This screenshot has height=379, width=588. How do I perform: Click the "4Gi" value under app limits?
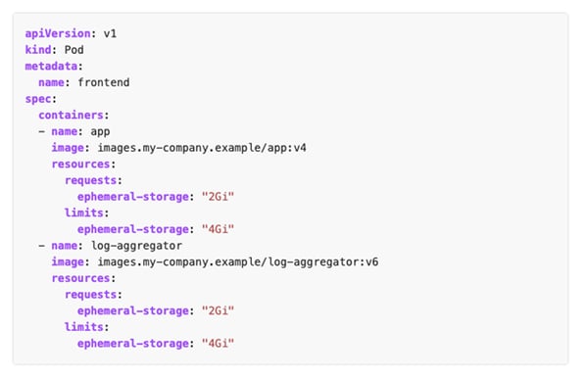click(x=218, y=229)
